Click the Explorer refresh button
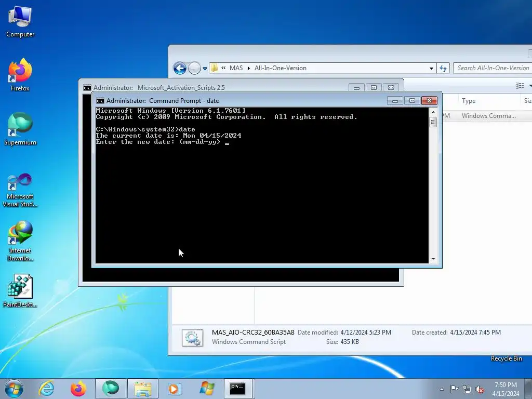Image resolution: width=532 pixels, height=399 pixels. coord(443,68)
